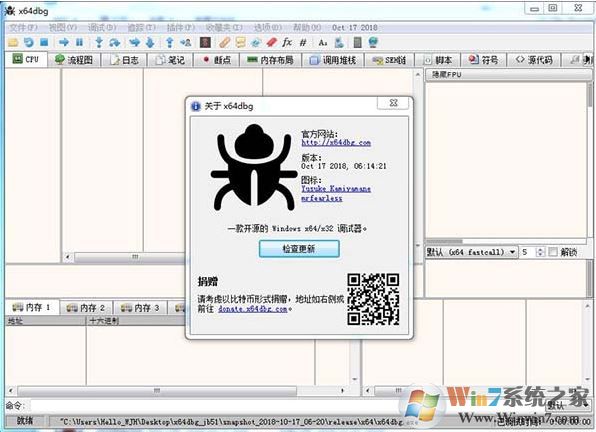Click the Run To User Code icon

click(x=185, y=43)
